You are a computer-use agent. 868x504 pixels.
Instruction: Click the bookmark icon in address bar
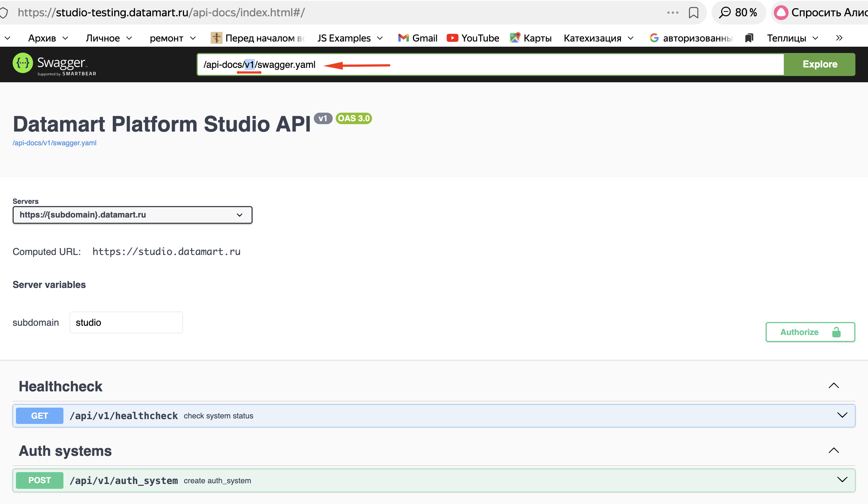pos(693,13)
